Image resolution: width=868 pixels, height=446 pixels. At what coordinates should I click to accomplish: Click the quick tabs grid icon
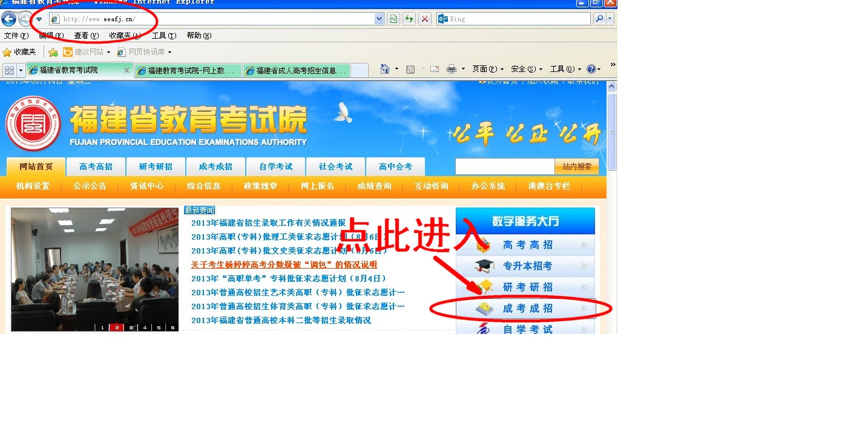tap(9, 70)
